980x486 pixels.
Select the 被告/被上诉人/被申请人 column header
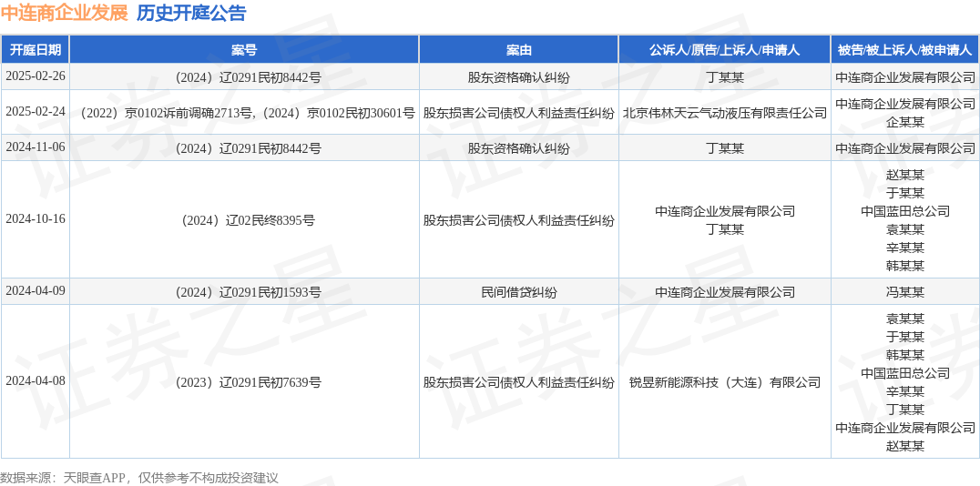[905, 50]
